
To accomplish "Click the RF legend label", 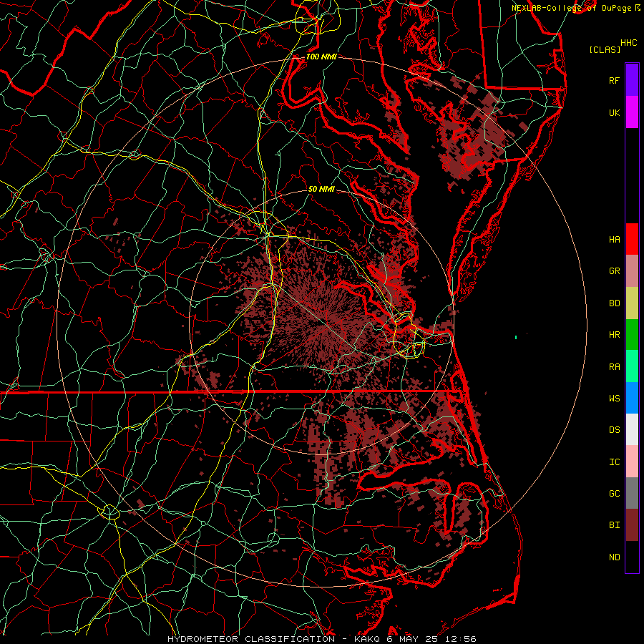I will tap(615, 80).
